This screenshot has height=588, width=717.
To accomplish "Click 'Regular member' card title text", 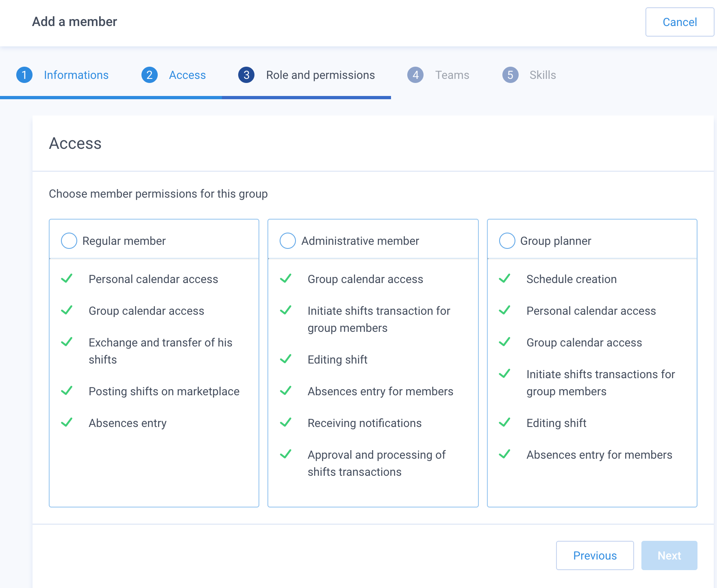I will pyautogui.click(x=124, y=241).
